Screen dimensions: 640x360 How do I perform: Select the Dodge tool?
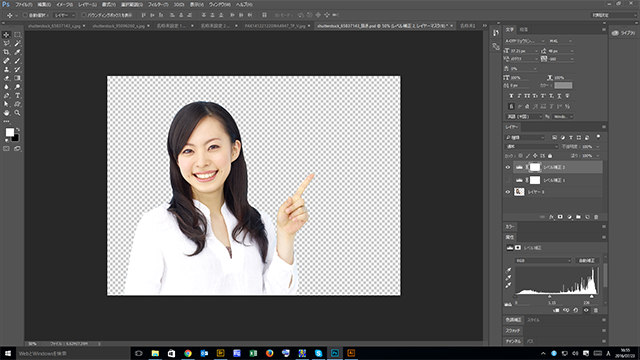pos(17,87)
